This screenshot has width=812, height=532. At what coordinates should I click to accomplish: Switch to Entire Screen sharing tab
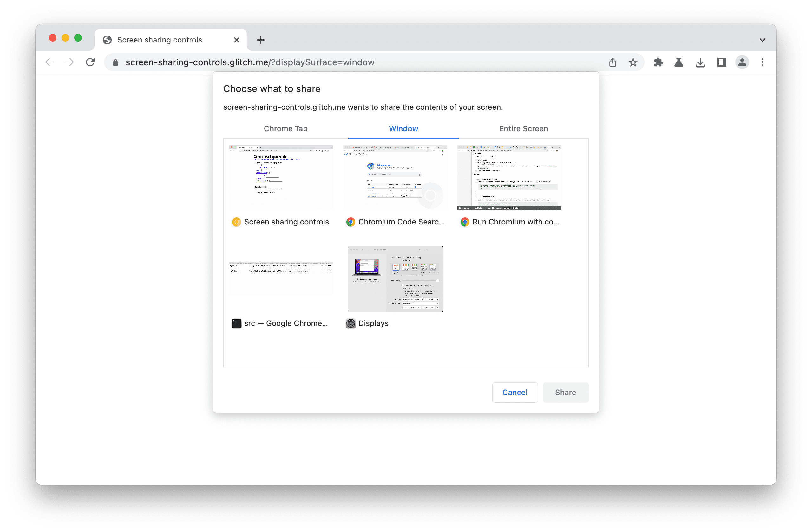point(523,128)
